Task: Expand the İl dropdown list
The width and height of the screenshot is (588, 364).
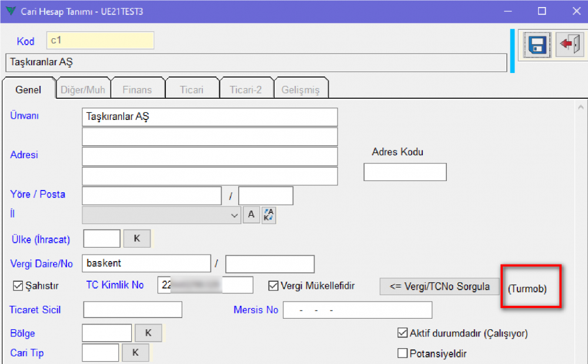Action: [x=234, y=216]
